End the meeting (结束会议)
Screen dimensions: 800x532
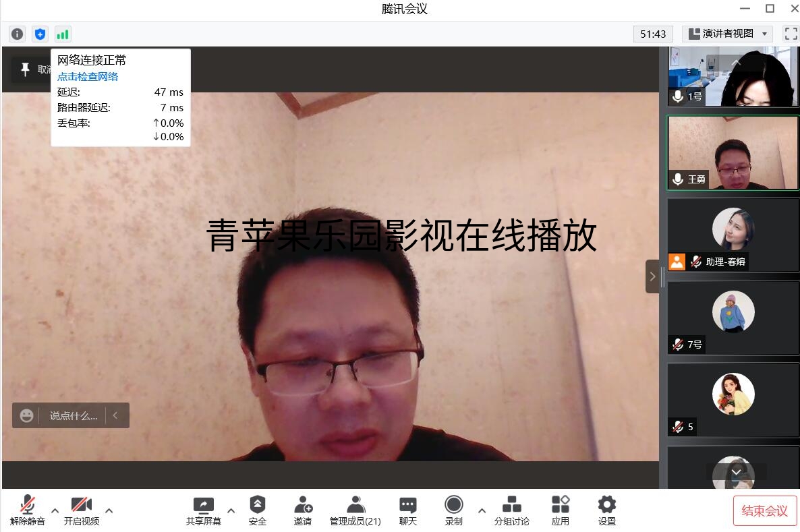point(764,510)
